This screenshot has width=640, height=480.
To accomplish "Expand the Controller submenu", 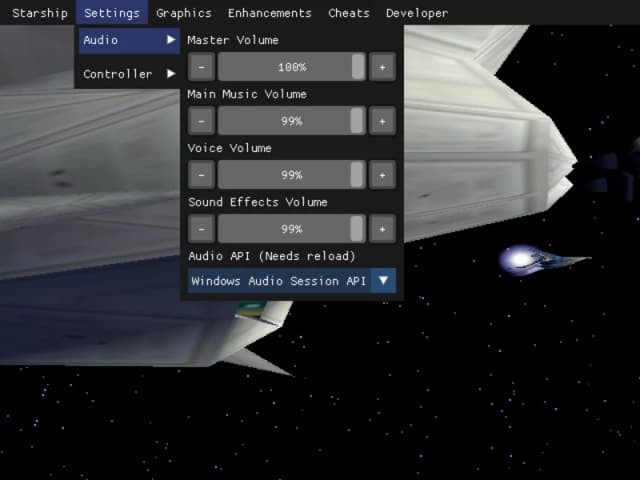I will click(x=129, y=74).
